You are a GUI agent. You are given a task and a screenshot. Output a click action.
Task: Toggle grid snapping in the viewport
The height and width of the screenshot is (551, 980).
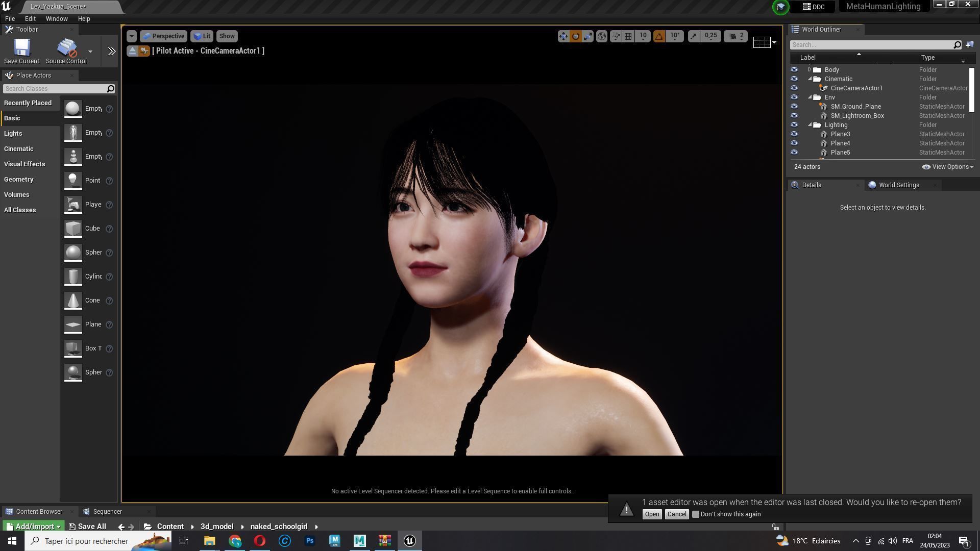(x=628, y=36)
